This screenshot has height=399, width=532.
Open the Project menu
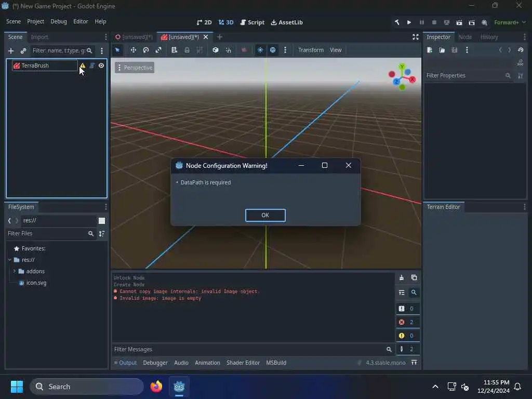36,21
